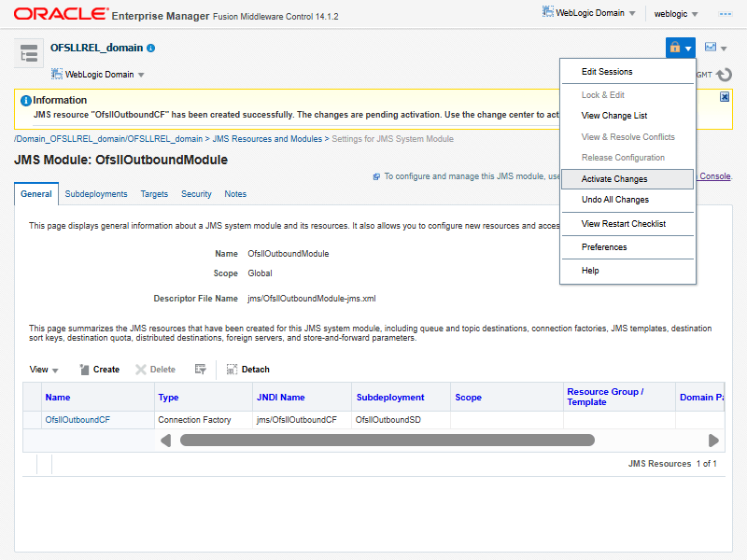Viewport: 747px width, 560px height.
Task: Switch to the General tab
Action: click(36, 194)
